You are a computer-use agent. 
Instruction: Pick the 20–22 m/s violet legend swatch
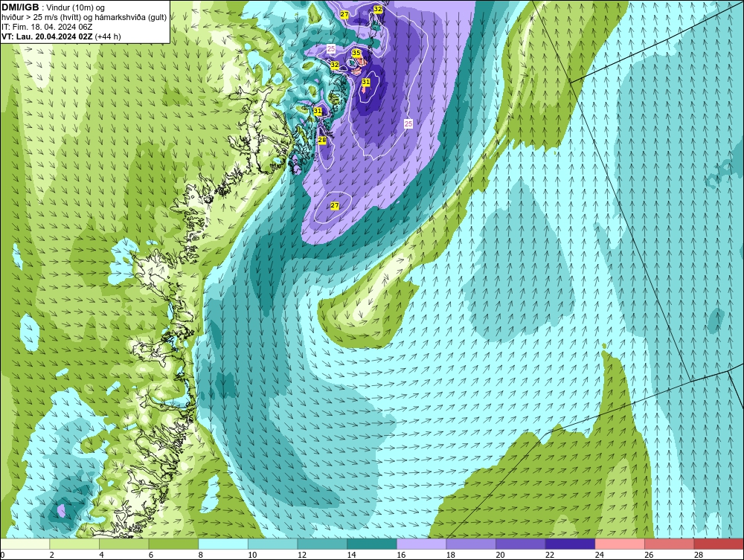(521, 544)
